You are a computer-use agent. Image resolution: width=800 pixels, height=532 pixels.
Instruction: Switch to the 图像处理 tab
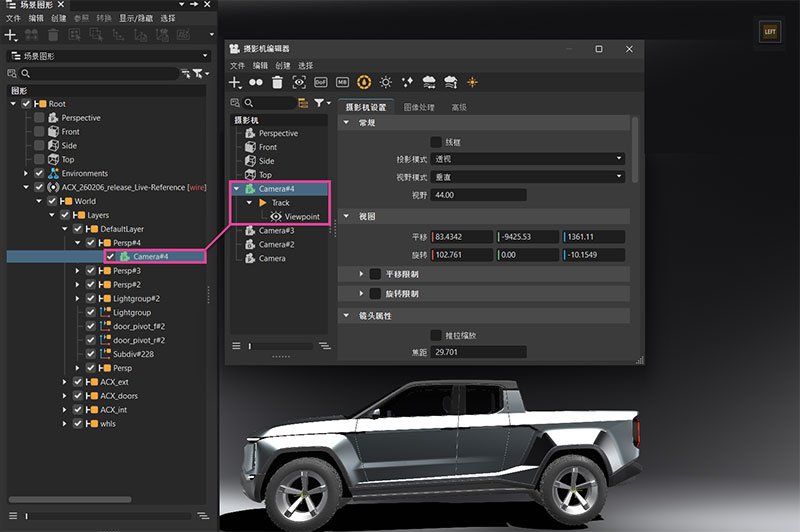pos(419,107)
